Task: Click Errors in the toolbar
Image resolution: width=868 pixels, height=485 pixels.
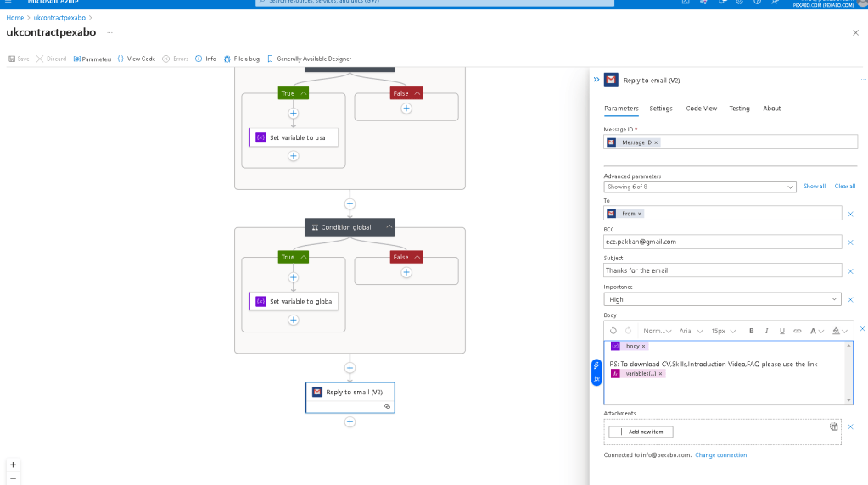Action: (x=176, y=59)
